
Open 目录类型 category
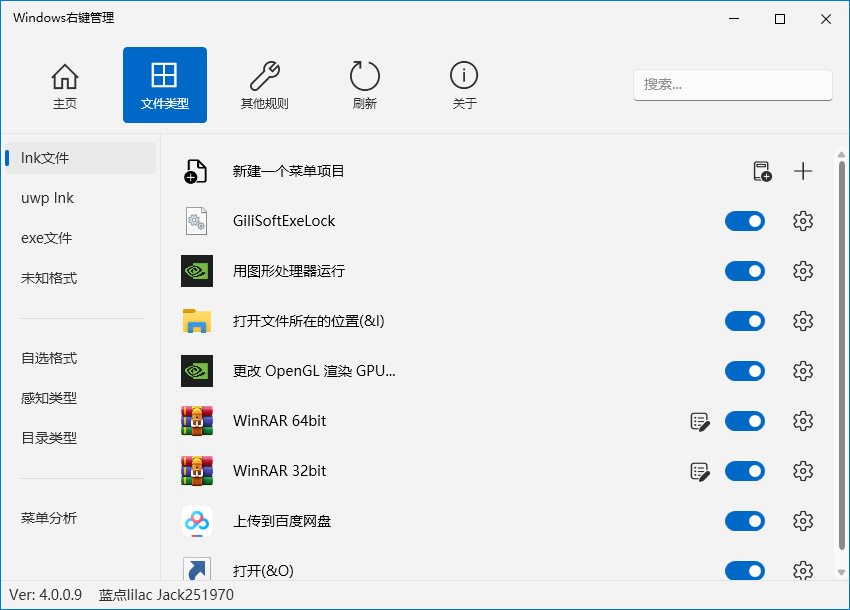(x=80, y=438)
